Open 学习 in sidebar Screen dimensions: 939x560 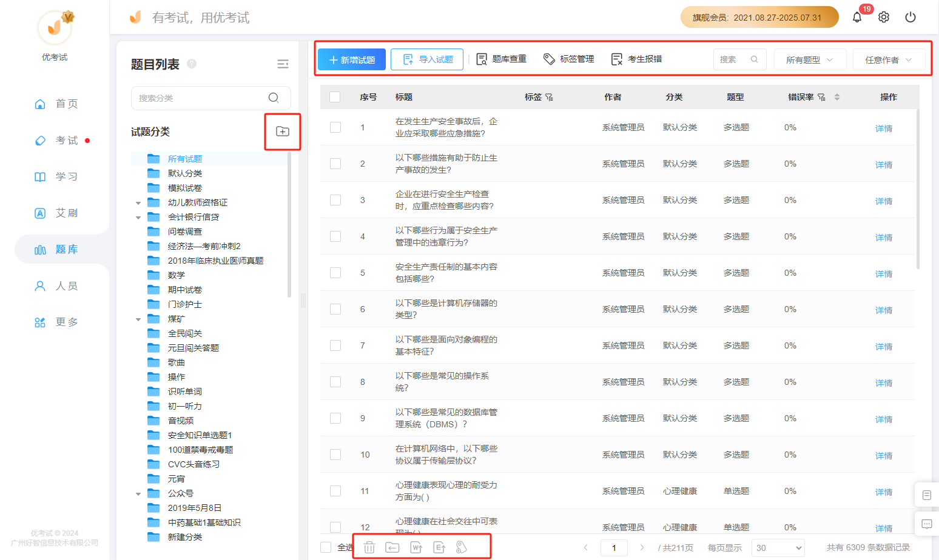[x=56, y=176]
